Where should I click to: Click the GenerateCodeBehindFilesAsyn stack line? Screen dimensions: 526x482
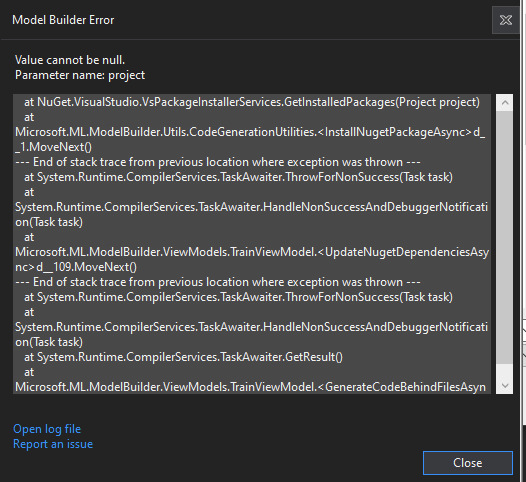coord(250,387)
